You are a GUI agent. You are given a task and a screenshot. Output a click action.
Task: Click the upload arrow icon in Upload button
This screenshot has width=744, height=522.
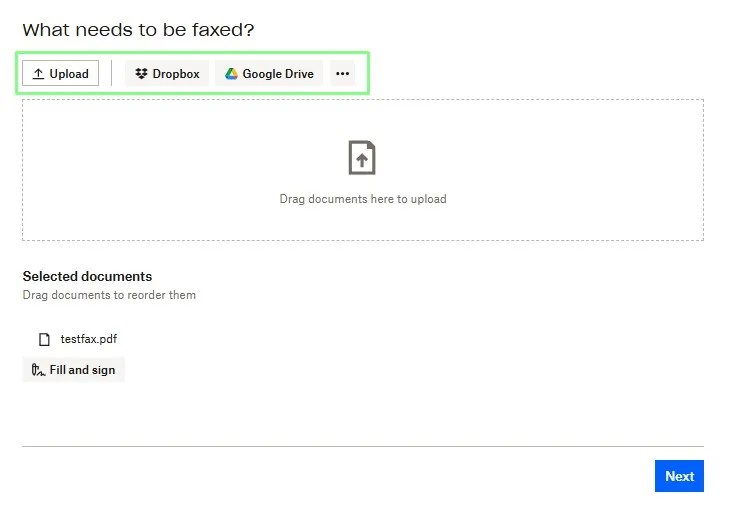[x=38, y=74]
